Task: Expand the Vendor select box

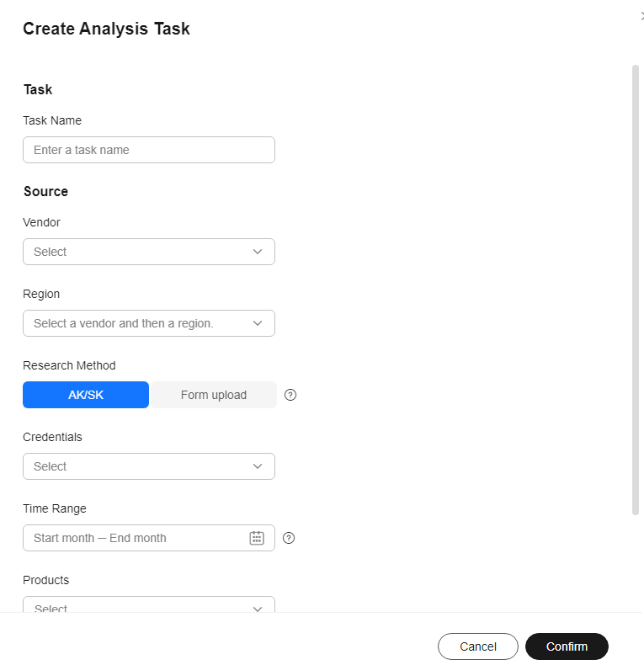Action: (149, 252)
